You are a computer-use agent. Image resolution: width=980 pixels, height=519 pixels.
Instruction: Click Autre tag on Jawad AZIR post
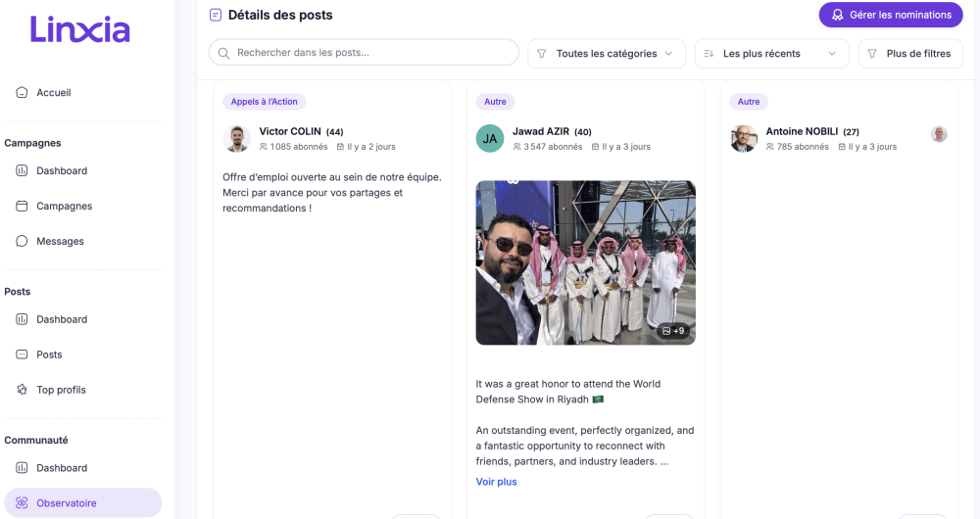click(x=495, y=102)
